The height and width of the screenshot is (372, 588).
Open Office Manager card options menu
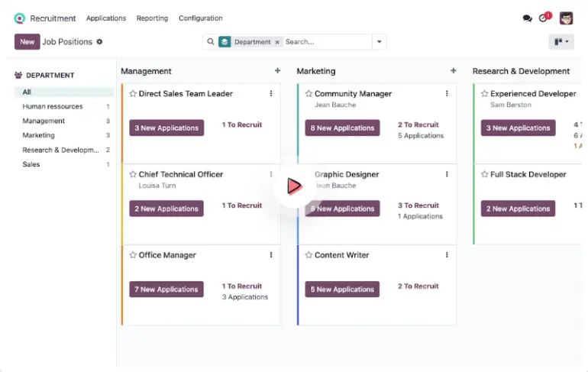tap(271, 255)
